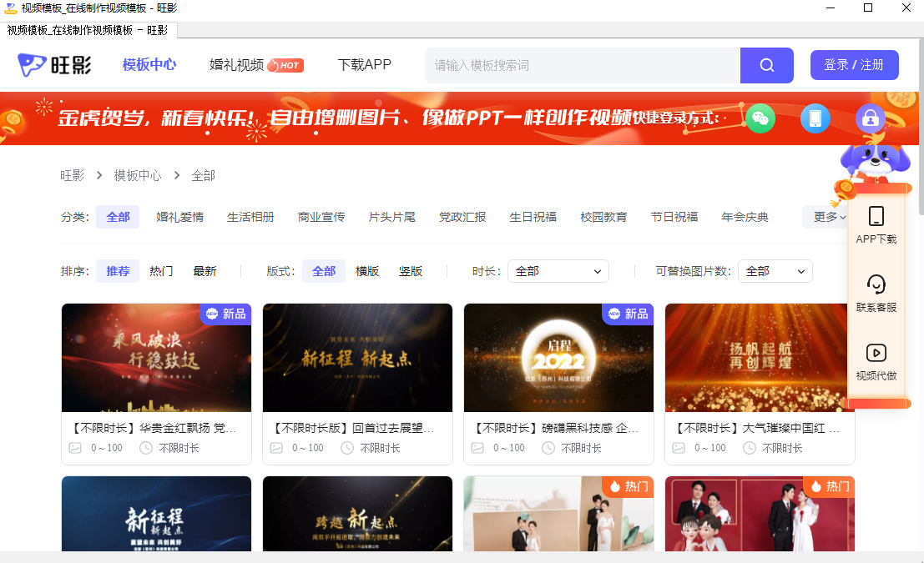
Task: Open the 可替换图片数 dropdown
Action: 775,270
